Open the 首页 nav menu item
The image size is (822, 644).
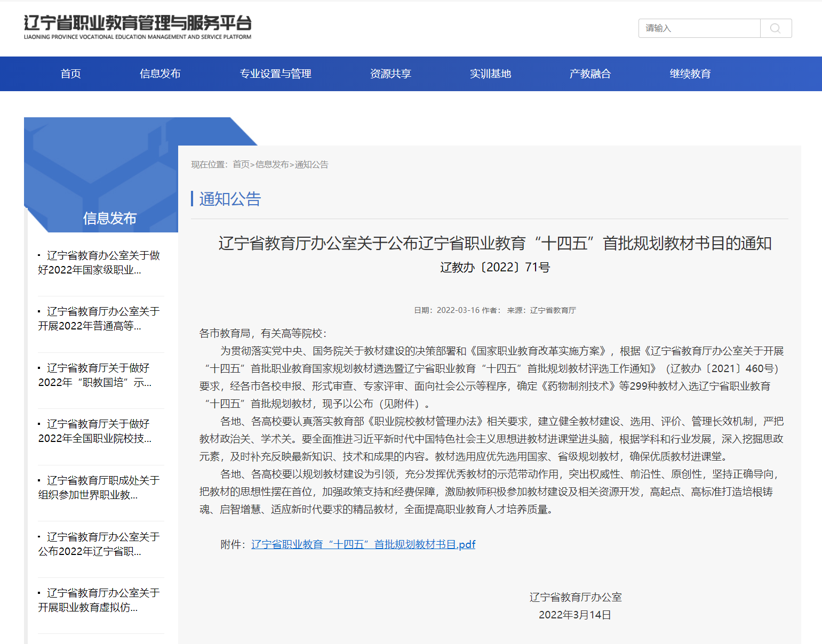coord(70,74)
